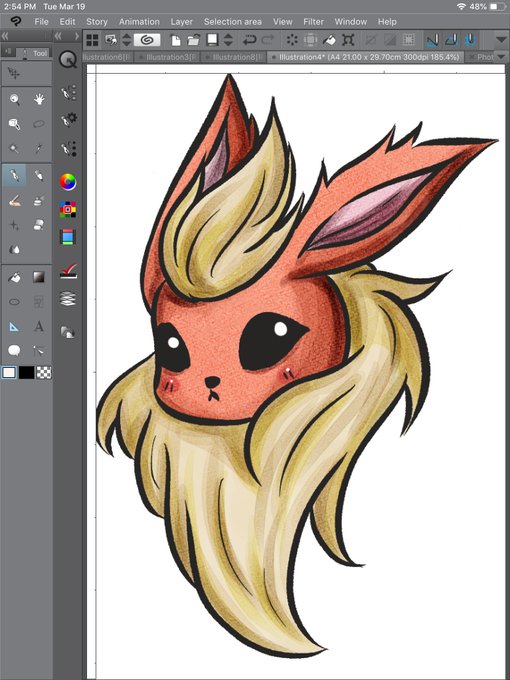Select the Balloon speech bubble tool

click(14, 350)
